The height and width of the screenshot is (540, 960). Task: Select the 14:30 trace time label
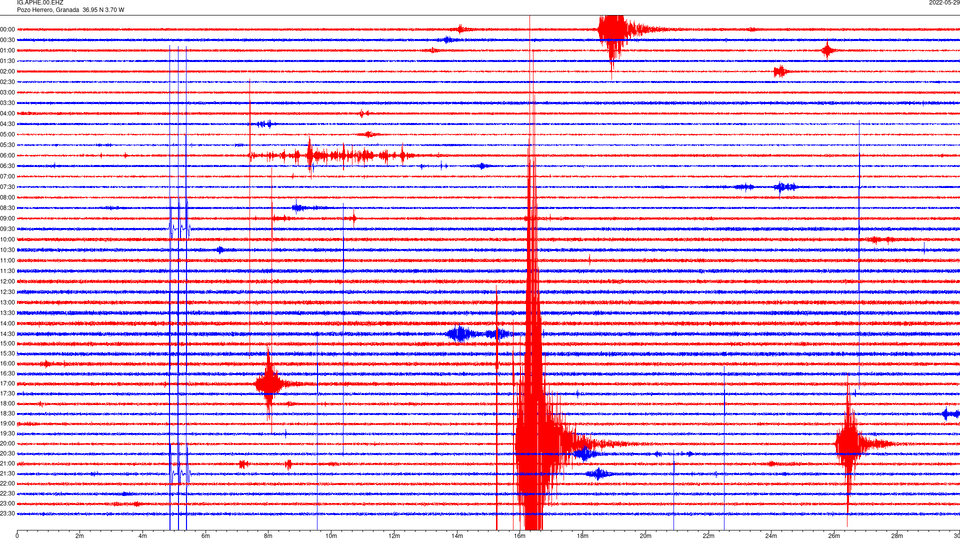pyautogui.click(x=8, y=334)
